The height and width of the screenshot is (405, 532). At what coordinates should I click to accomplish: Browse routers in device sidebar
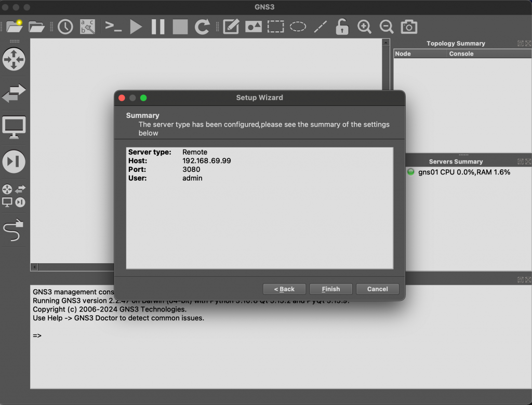click(14, 59)
